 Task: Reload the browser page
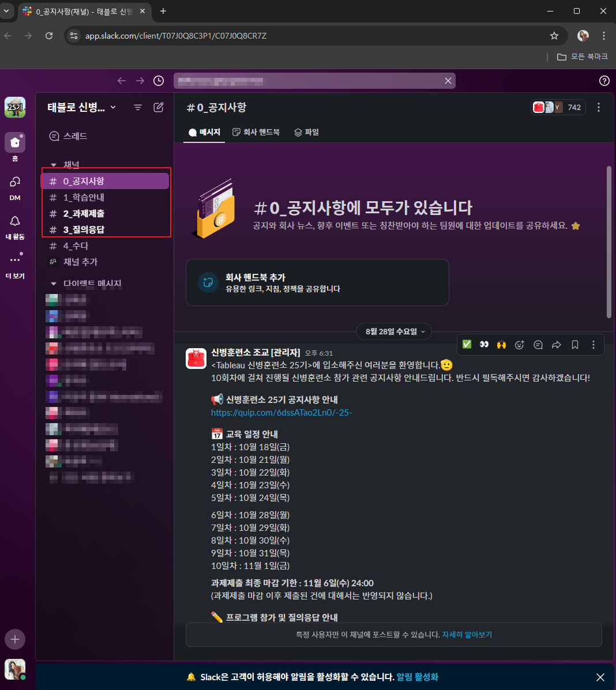(x=49, y=36)
